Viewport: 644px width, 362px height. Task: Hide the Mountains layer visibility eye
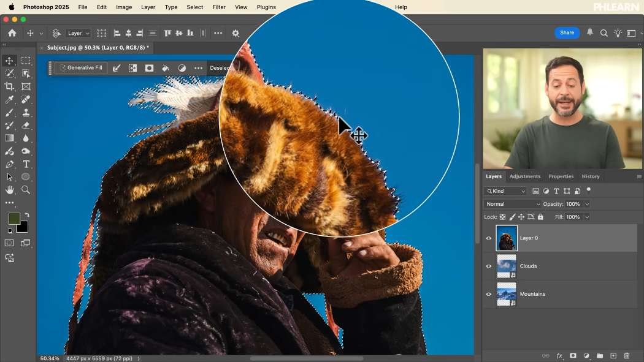[x=489, y=294]
